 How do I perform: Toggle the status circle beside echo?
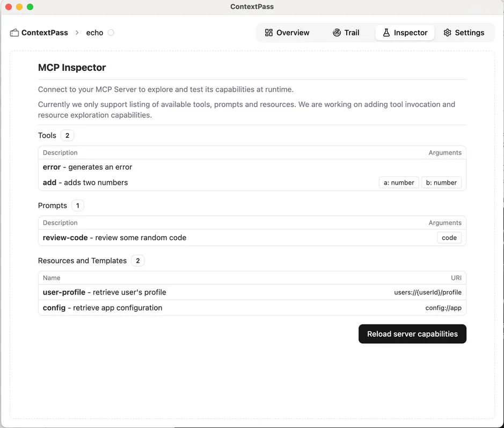pos(111,32)
